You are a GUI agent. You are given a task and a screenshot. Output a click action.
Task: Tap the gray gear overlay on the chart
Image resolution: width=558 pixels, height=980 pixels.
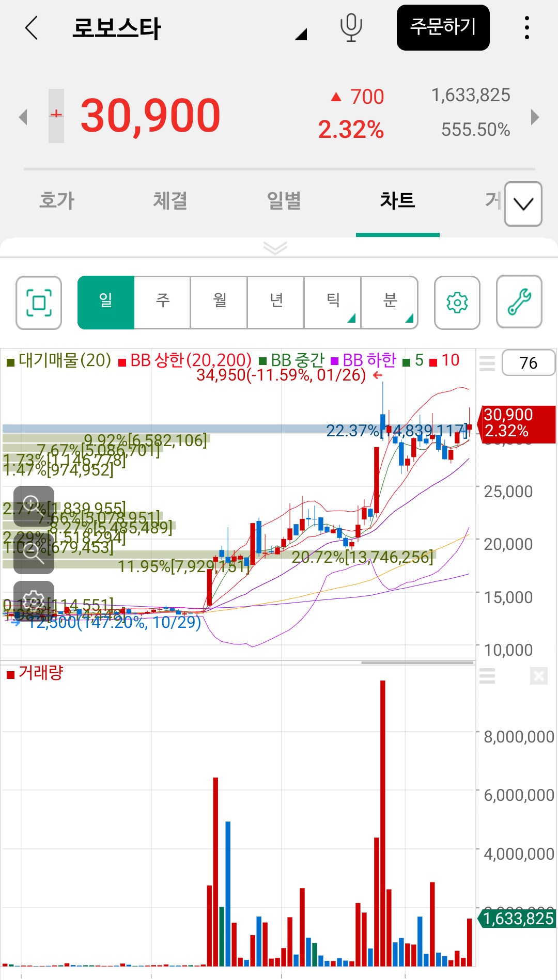[x=34, y=600]
